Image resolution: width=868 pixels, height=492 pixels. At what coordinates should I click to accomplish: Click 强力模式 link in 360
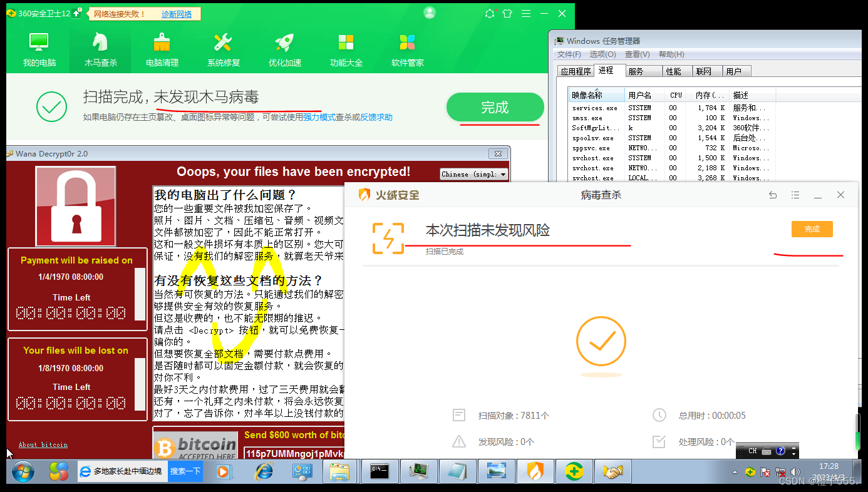(x=319, y=117)
